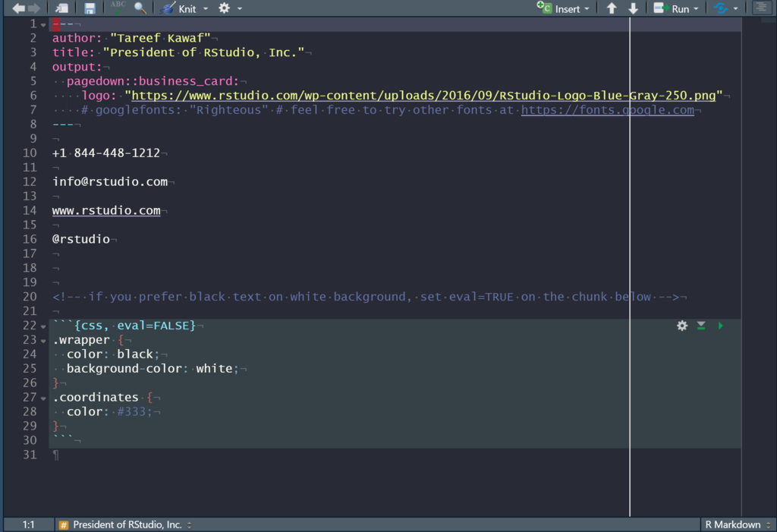Knit the R Markdown document

pos(179,8)
